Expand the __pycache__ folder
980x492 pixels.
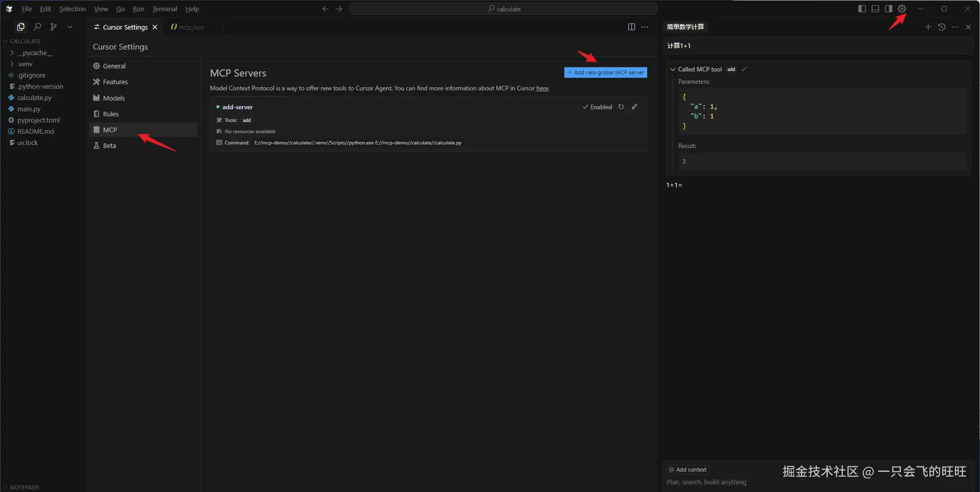pos(43,53)
